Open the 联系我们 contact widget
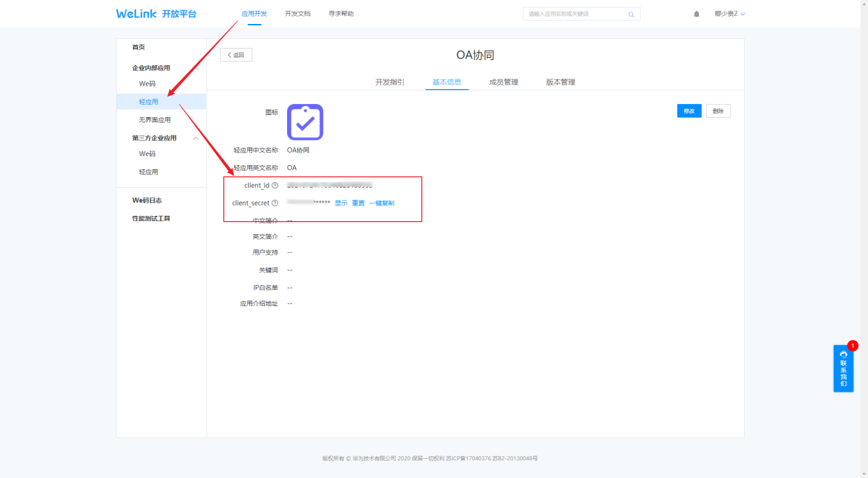The height and width of the screenshot is (478, 868). (843, 368)
